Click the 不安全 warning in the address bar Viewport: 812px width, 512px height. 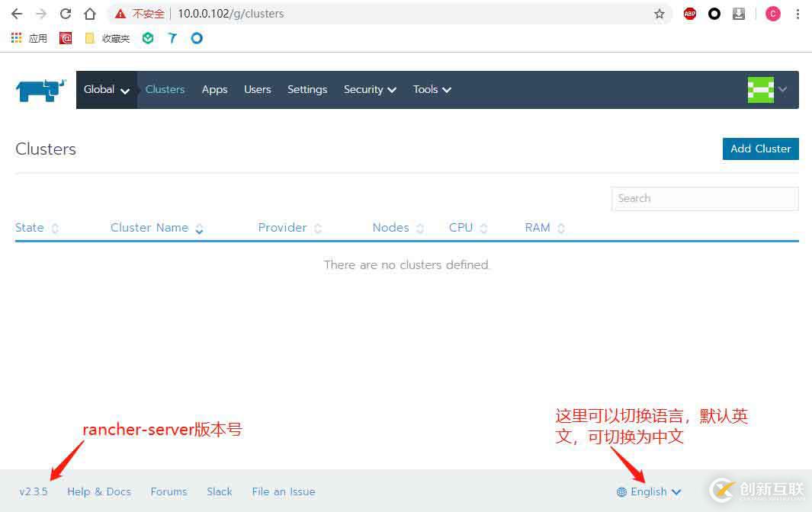pos(141,13)
